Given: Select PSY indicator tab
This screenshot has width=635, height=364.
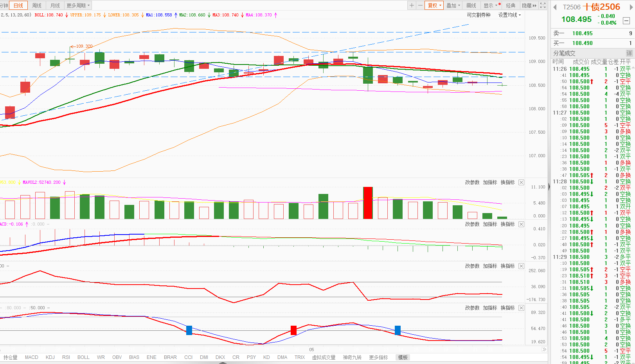Looking at the screenshot, I should point(251,357).
